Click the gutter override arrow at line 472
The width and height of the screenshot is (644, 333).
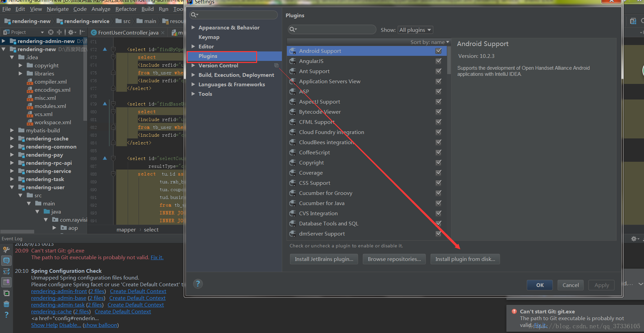[105, 49]
